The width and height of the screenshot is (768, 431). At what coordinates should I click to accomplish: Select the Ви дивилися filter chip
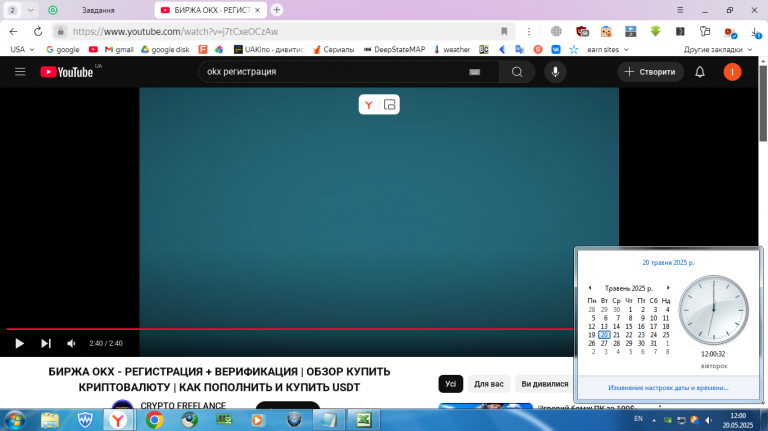[x=545, y=384]
